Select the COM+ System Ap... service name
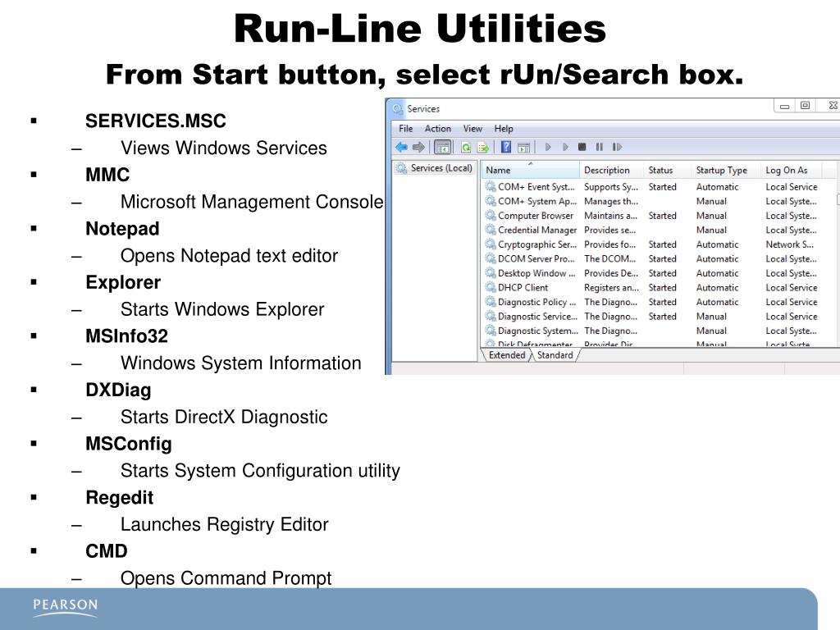The width and height of the screenshot is (840, 630). (x=537, y=202)
